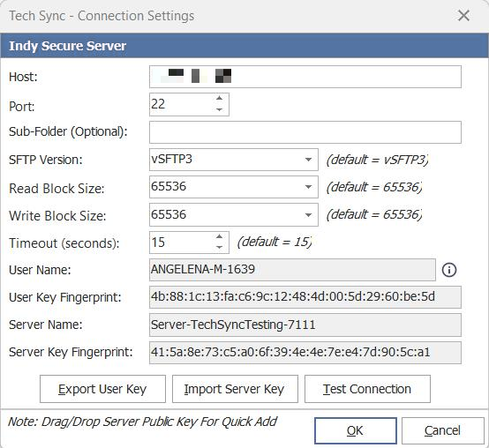
Task: Confirm settings with OK button
Action: click(356, 430)
